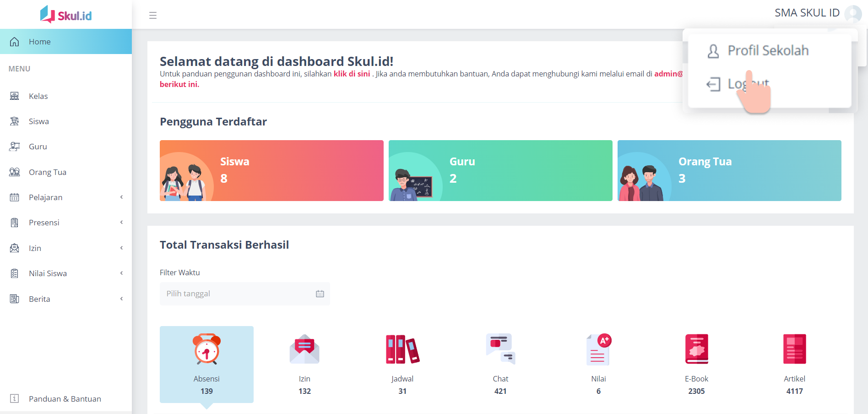Go to the Kelas menu item
This screenshot has height=414, width=868.
[38, 96]
